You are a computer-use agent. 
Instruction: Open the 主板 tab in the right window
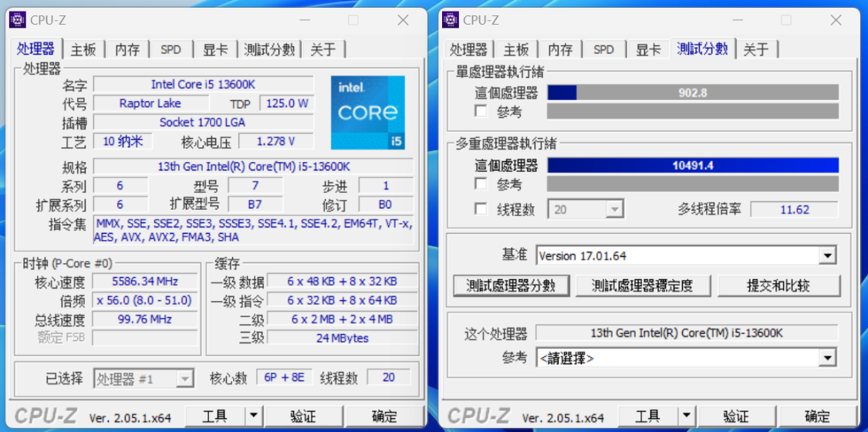pos(516,50)
